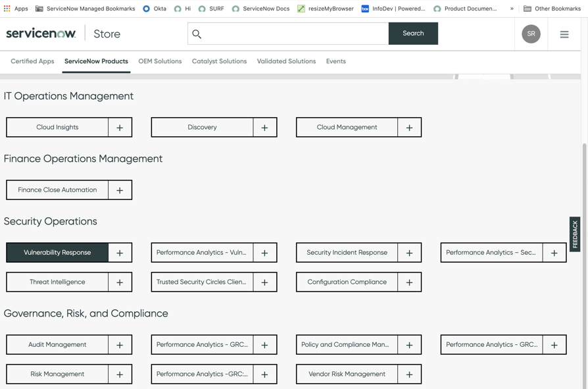Select the Vendor Risk Management product
Image resolution: width=588 pixels, height=389 pixels.
(x=347, y=375)
